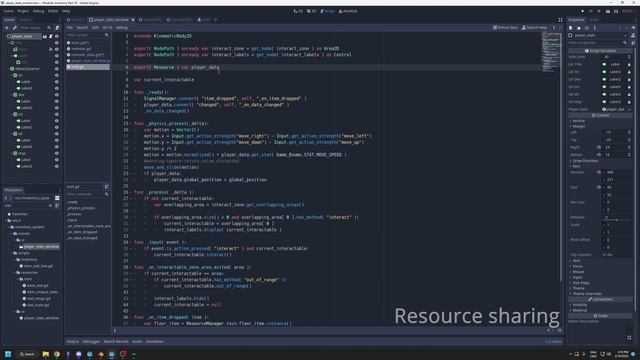Viewport: 640px width, 360px height.
Task: Click the new resource icon in Inspector
Action: [571, 28]
